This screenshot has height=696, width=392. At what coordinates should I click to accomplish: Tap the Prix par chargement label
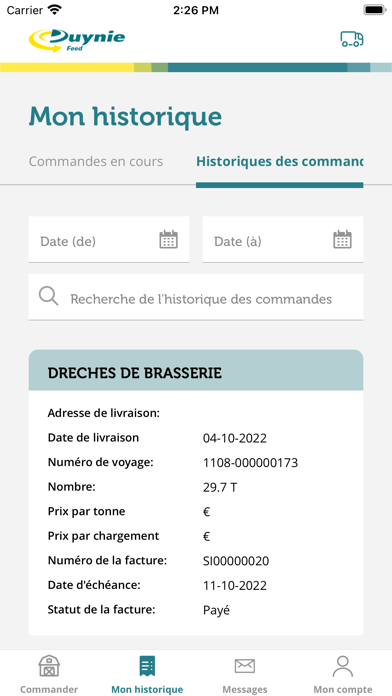tap(103, 536)
